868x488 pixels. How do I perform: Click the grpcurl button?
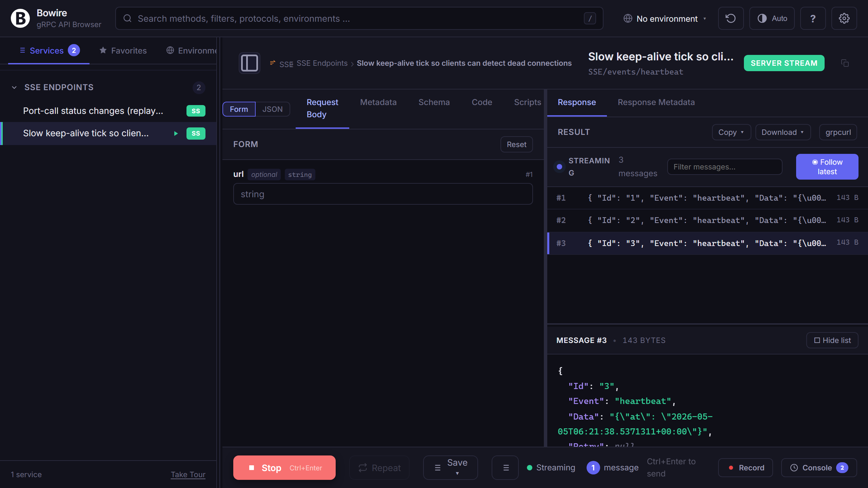click(x=838, y=132)
